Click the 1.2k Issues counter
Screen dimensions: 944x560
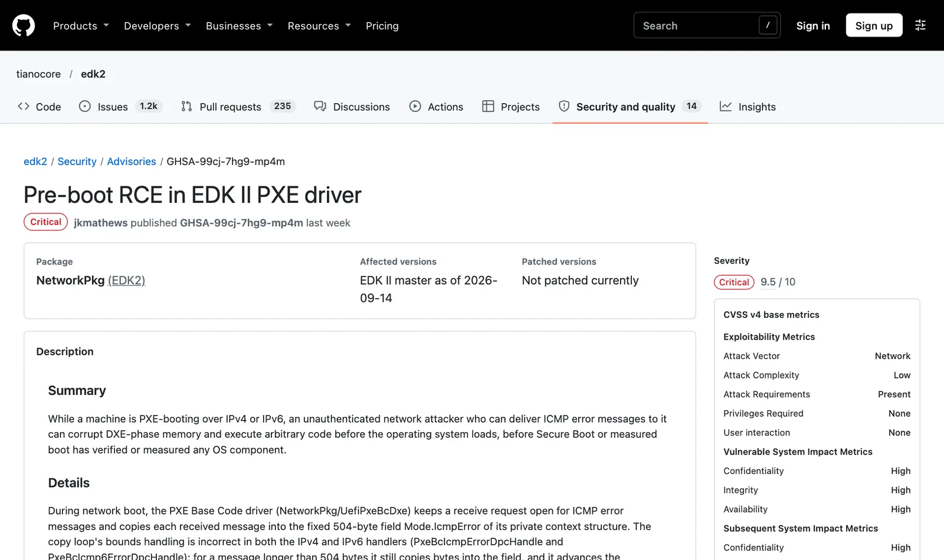(149, 106)
